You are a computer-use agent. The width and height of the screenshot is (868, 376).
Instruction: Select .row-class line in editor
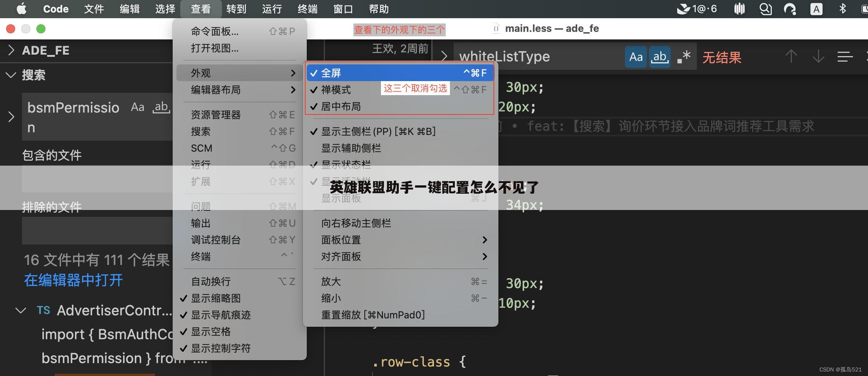point(419,362)
